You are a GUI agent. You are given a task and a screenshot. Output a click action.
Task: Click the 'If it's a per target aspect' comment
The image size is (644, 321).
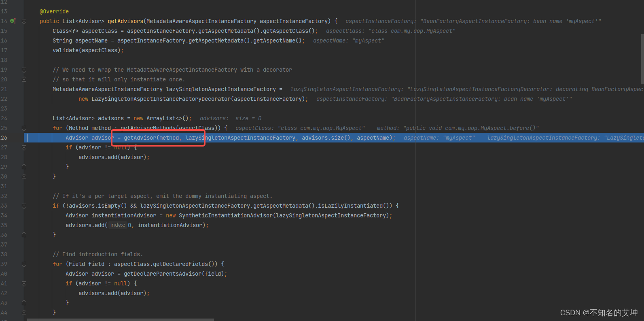pyautogui.click(x=163, y=196)
